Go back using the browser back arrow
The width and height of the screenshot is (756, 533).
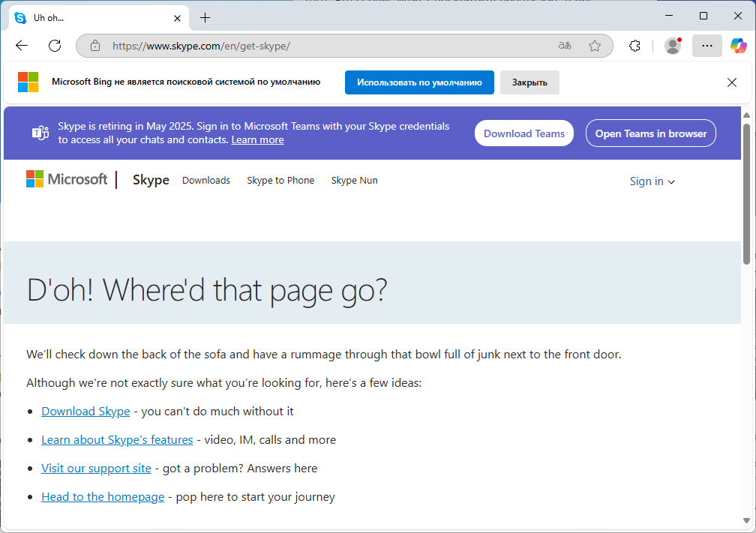point(22,46)
